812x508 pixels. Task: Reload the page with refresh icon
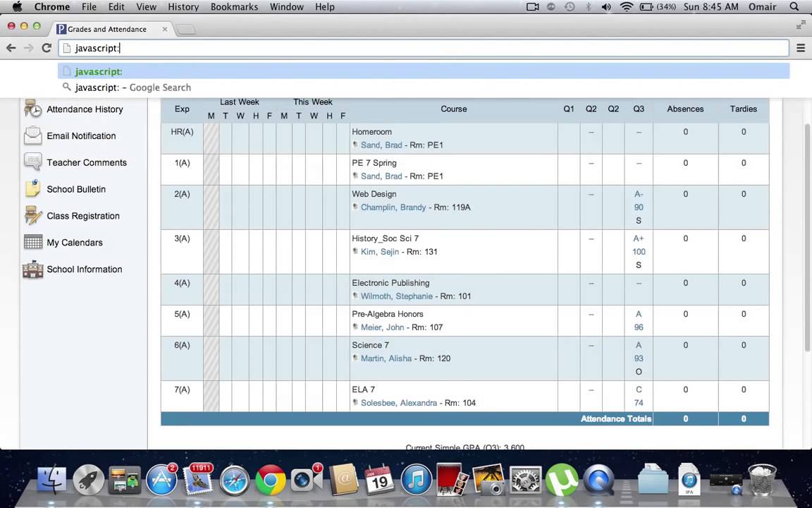46,48
